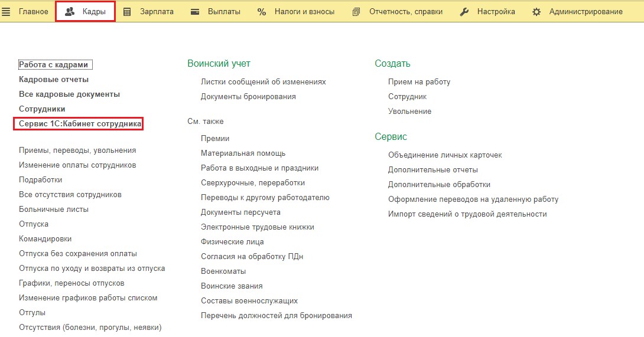Open the Администрирование section
This screenshot has height=337, width=644.
tap(586, 12)
